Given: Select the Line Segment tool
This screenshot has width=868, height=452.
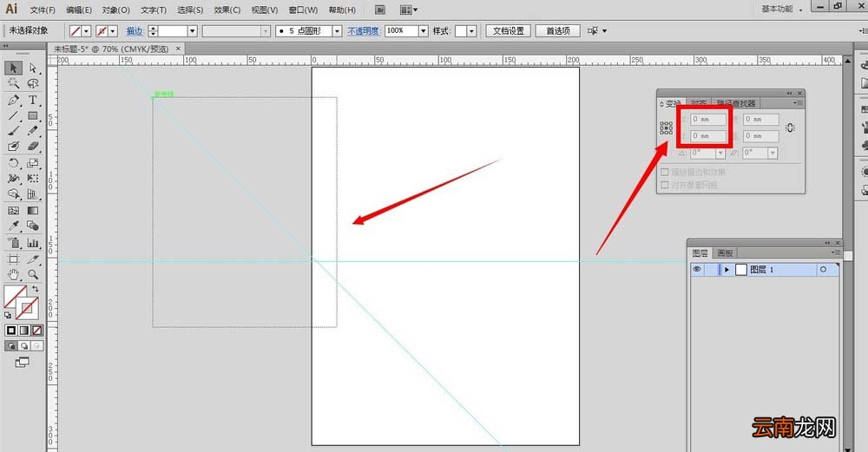Looking at the screenshot, I should coord(14,115).
